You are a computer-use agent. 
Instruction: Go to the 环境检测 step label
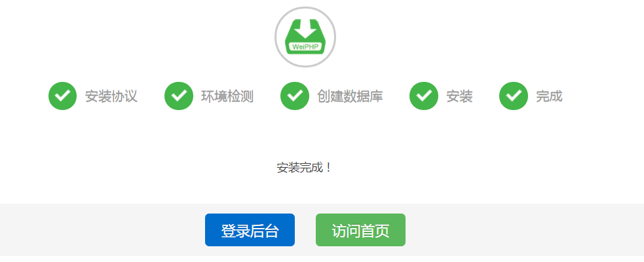tap(227, 96)
